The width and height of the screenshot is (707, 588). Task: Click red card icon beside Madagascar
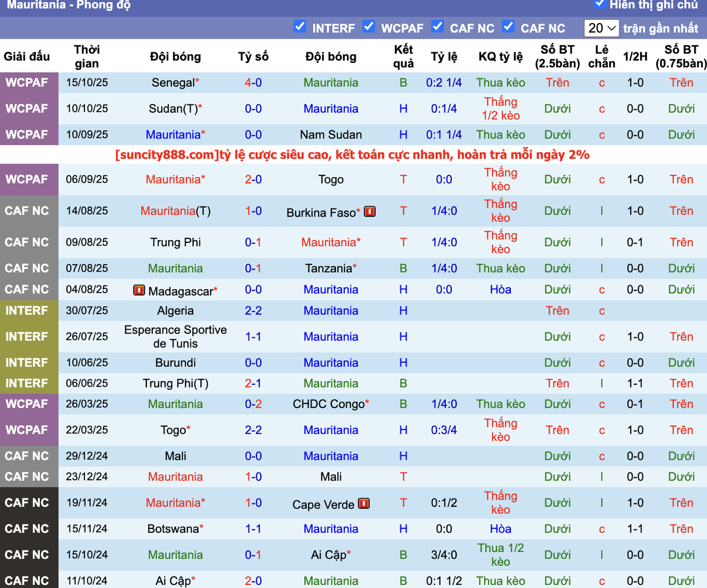[139, 290]
